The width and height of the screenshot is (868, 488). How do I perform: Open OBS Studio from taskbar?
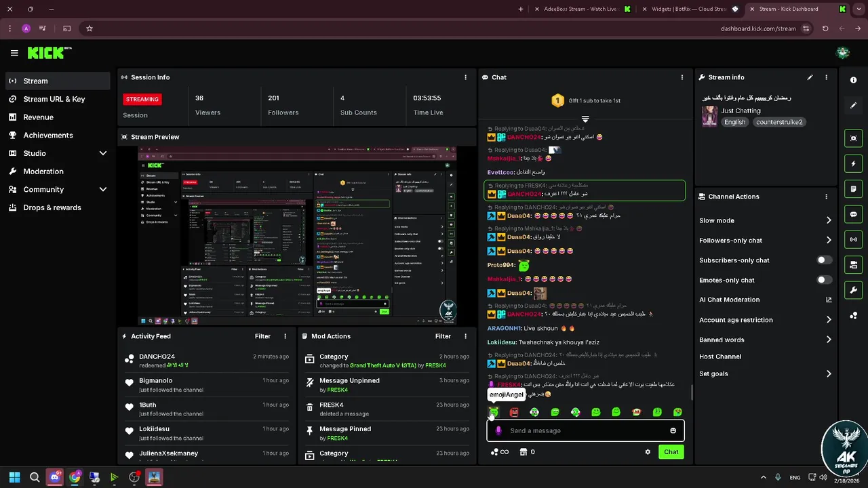[134, 477]
